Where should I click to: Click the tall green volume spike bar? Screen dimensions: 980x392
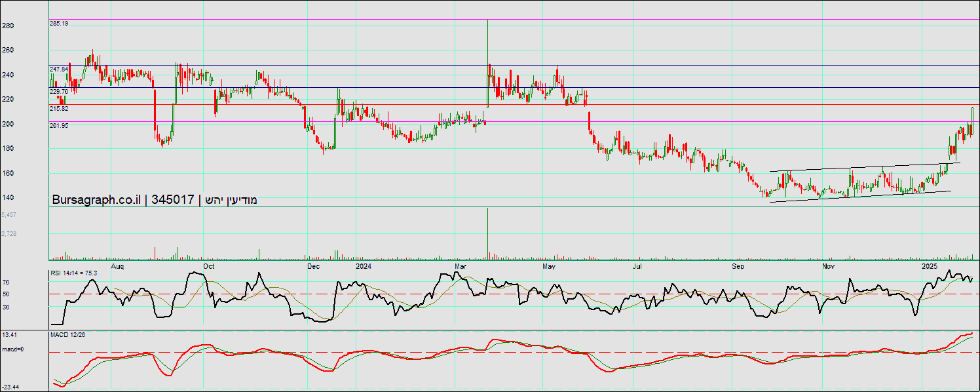(x=487, y=233)
